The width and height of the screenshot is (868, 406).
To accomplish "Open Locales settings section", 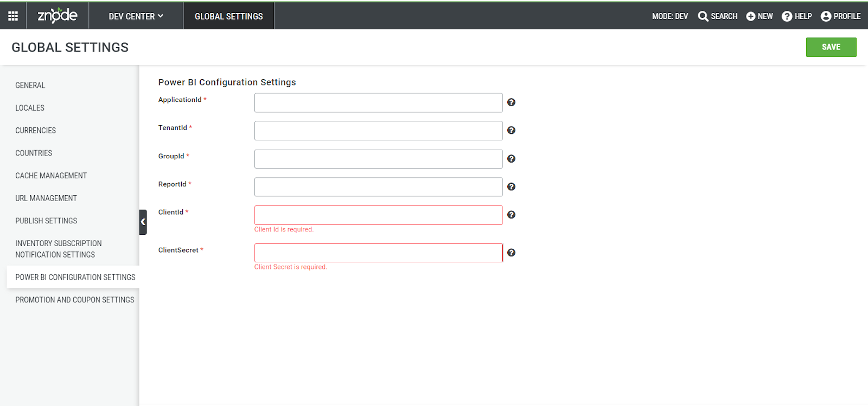I will [30, 108].
